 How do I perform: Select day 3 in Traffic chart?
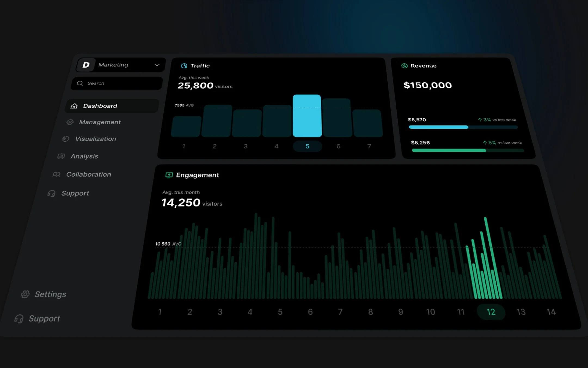click(x=246, y=146)
